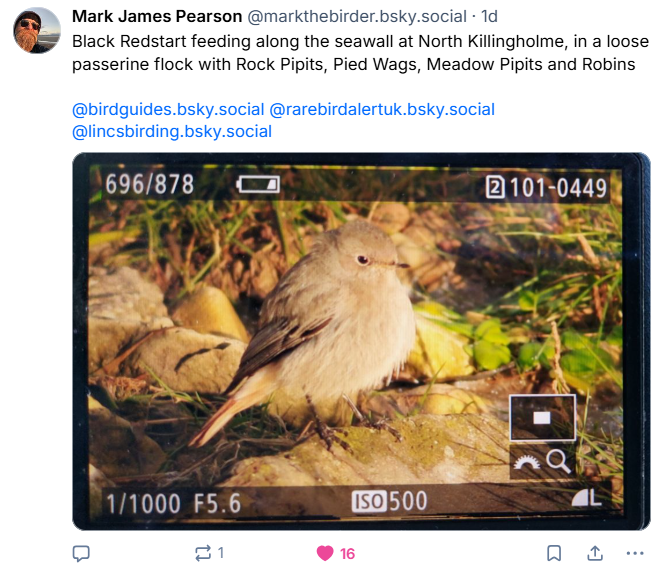661x572 pixels.
Task: Click the battery icon in camera display
Action: (259, 185)
